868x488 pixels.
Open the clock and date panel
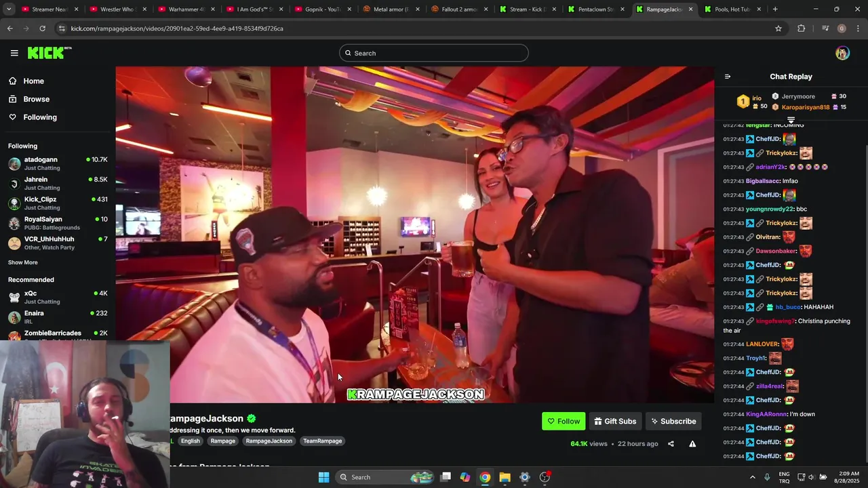click(x=848, y=477)
